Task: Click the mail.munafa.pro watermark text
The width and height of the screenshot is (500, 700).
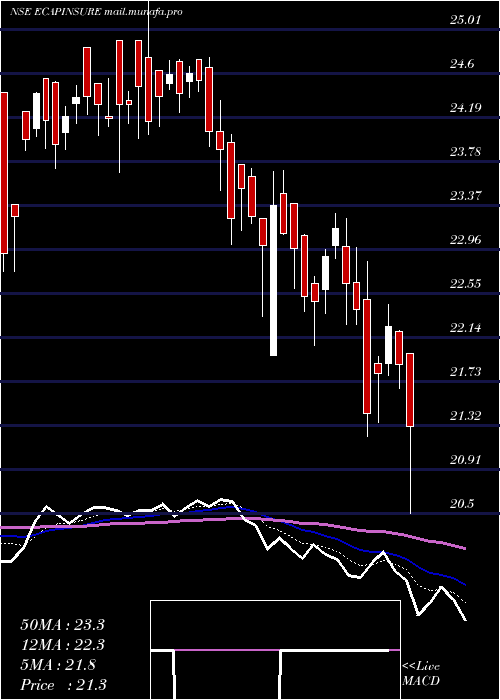Action: 143,12
